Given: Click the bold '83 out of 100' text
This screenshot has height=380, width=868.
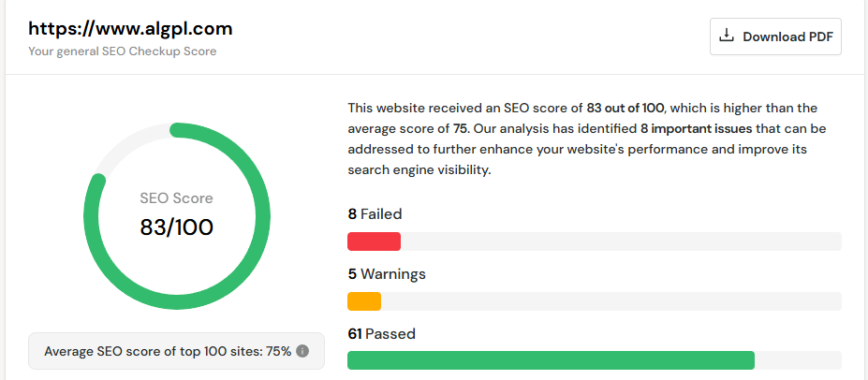Looking at the screenshot, I should [x=625, y=108].
